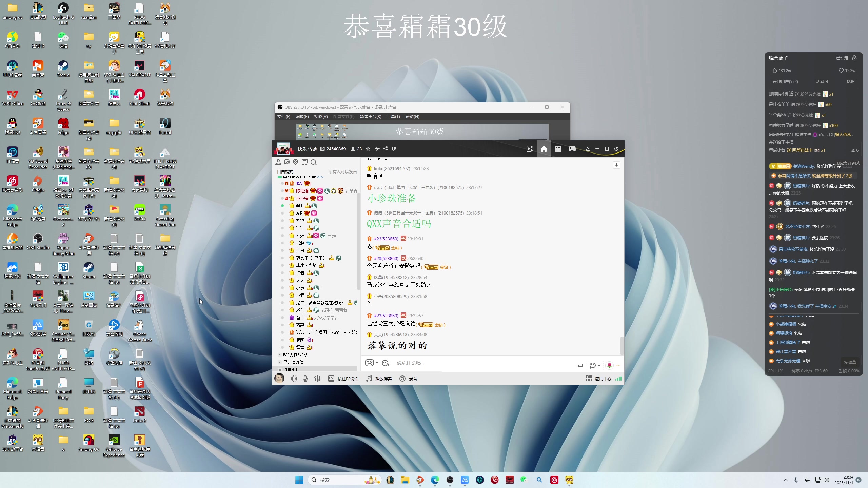
Task: Click the heart likes icon in danmaku helper
Action: point(841,70)
